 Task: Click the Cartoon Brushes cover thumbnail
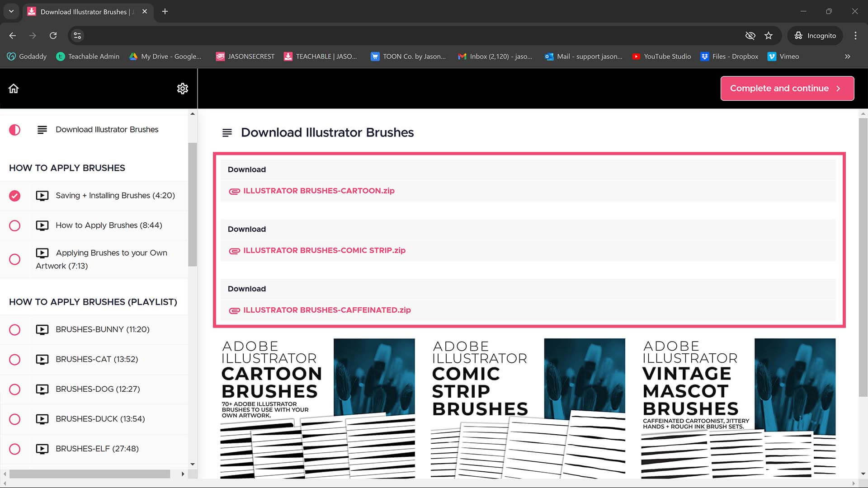tap(317, 408)
